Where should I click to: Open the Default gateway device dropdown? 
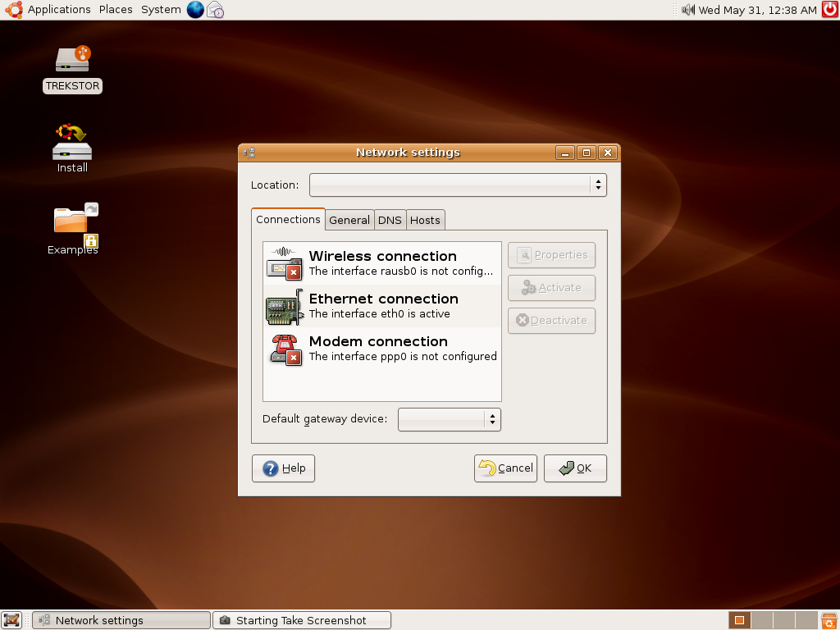coord(450,419)
